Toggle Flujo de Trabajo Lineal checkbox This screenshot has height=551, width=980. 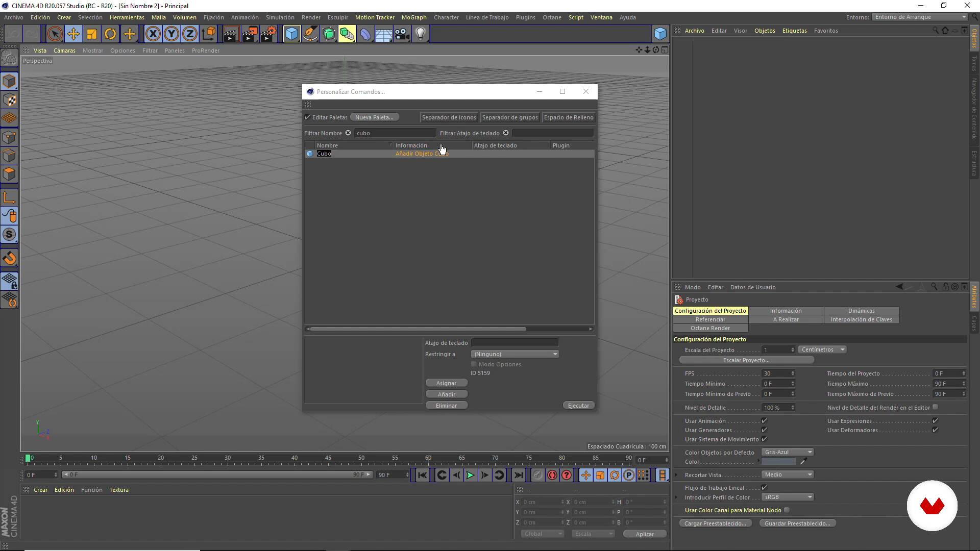[764, 488]
